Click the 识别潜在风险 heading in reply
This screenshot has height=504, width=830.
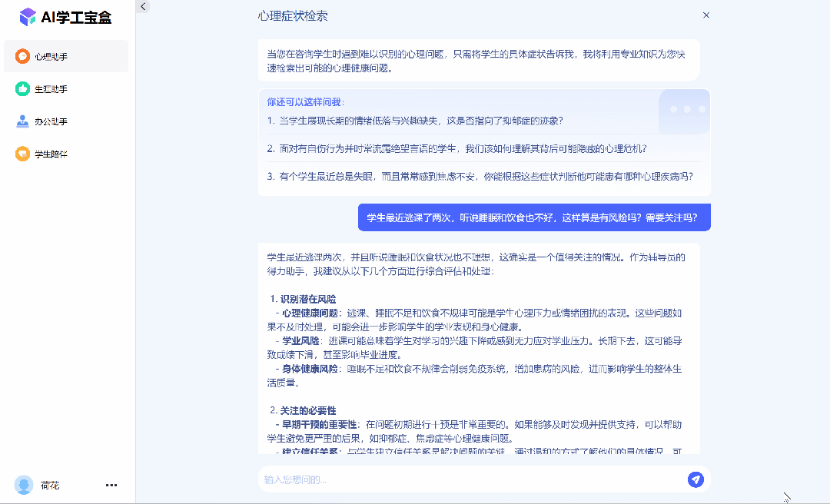[x=307, y=299]
